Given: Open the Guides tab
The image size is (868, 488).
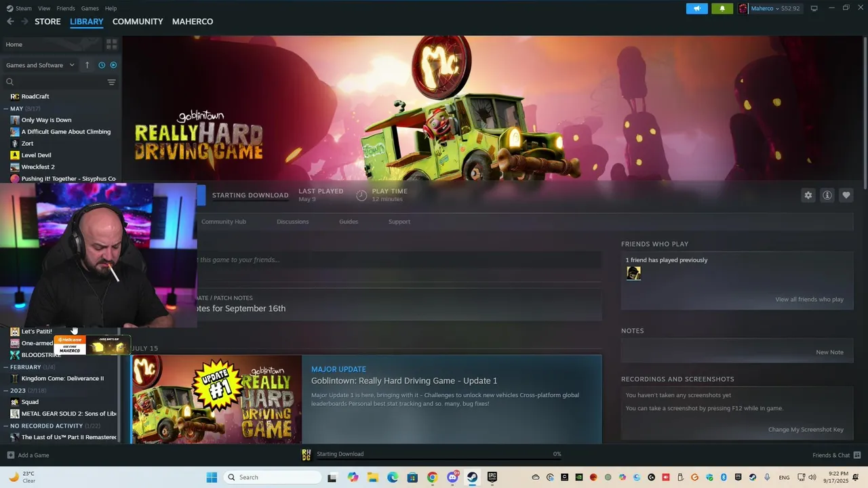Looking at the screenshot, I should (x=349, y=222).
